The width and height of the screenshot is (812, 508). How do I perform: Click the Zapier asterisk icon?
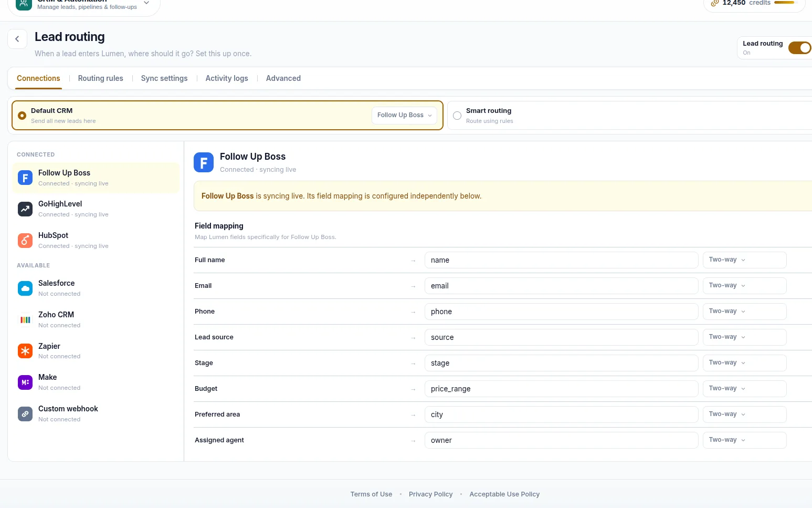pyautogui.click(x=25, y=351)
